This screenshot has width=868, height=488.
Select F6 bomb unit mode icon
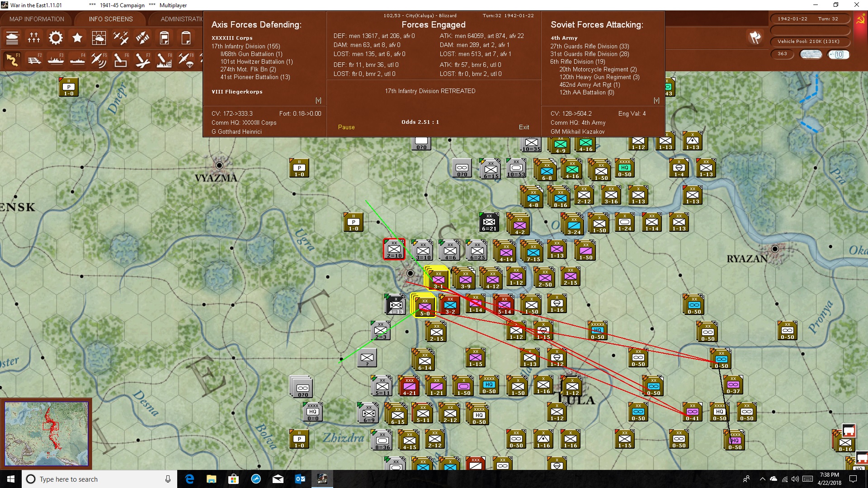121,60
